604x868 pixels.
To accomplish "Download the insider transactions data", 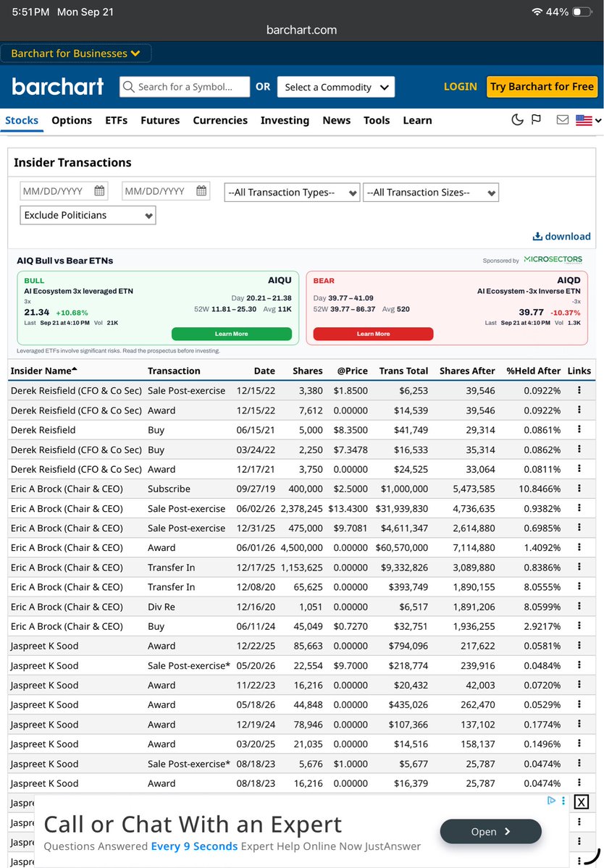I will [x=561, y=237].
